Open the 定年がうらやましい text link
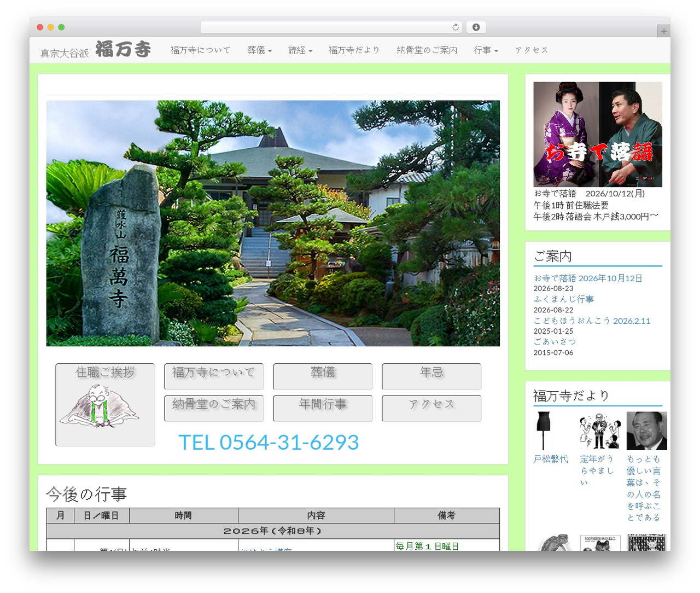The height and width of the screenshot is (593, 700). point(597,470)
